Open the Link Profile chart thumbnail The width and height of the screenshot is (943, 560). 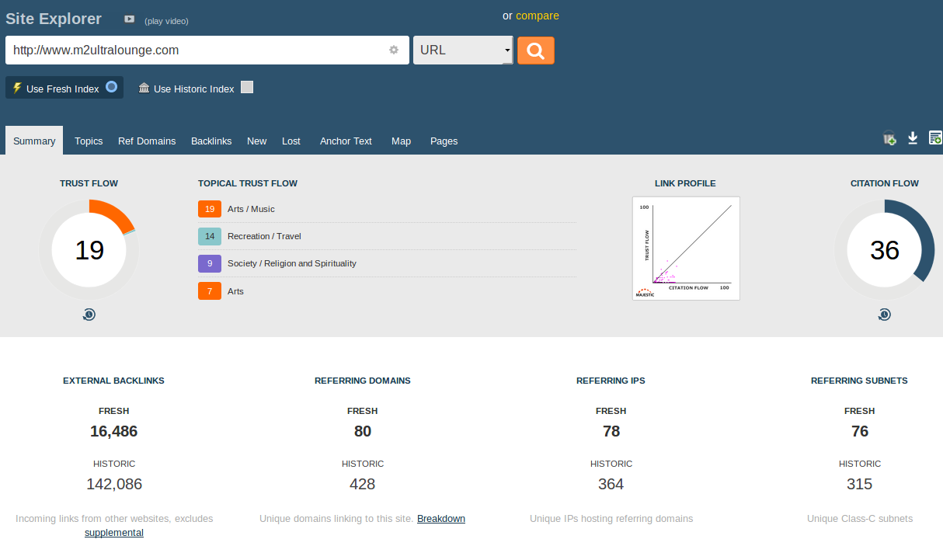point(686,248)
